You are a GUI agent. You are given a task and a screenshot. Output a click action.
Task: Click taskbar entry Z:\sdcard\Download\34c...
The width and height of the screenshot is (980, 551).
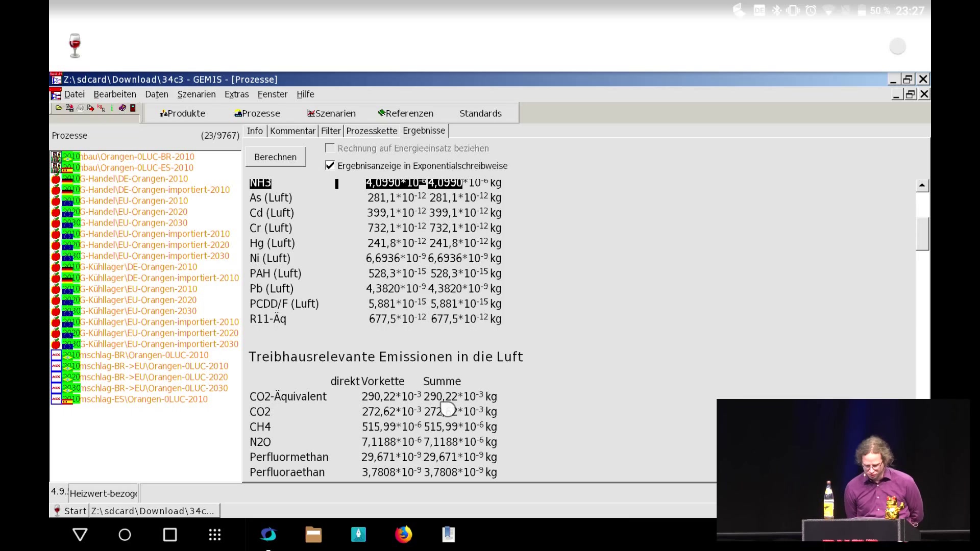point(155,511)
